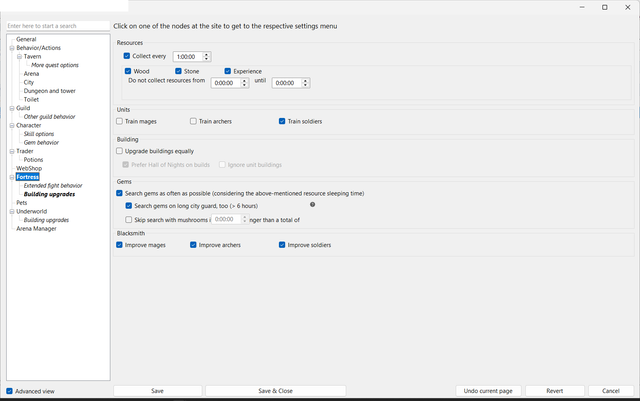Disable Train soldiers checkbox
The image size is (640, 401).
click(x=282, y=121)
